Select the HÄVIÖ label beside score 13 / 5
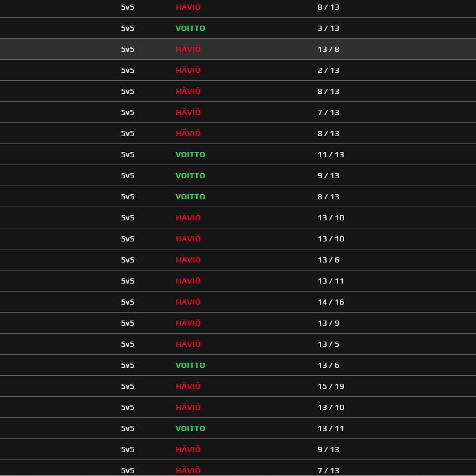The width and height of the screenshot is (476, 476). pos(188,344)
